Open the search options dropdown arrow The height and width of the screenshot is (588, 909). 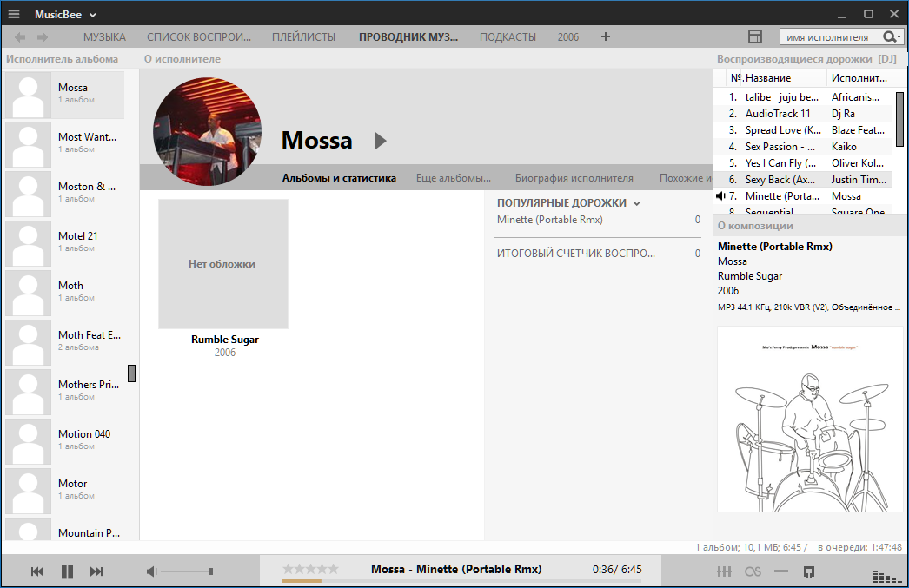point(898,36)
